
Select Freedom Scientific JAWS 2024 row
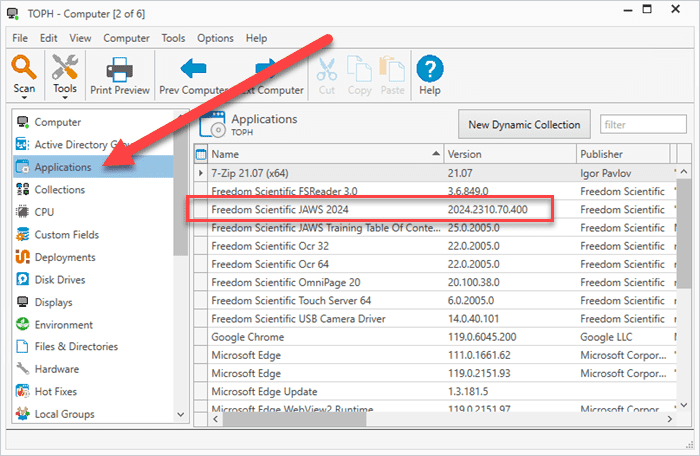(x=435, y=209)
